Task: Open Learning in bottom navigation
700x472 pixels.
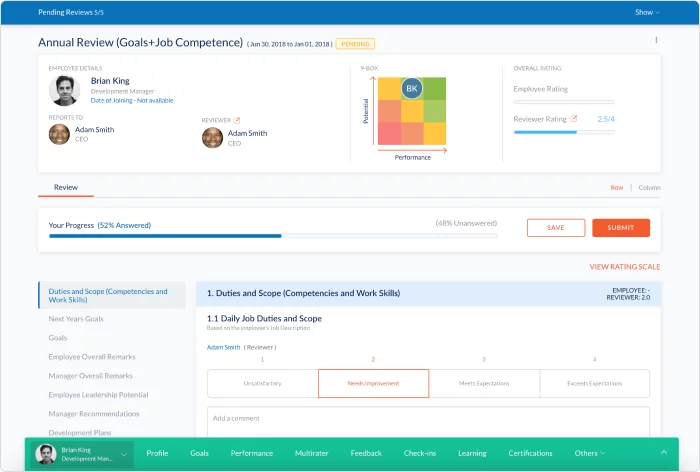Action: click(x=472, y=453)
